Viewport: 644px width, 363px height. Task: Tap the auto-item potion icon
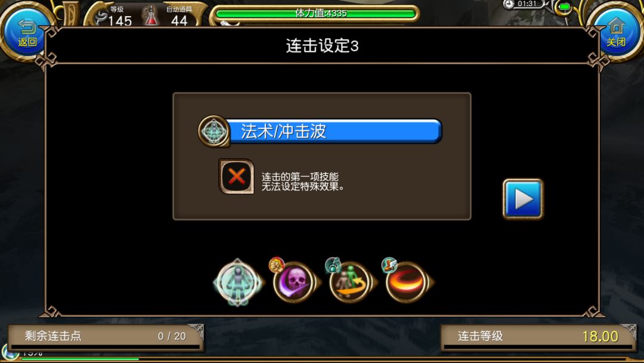click(x=151, y=16)
